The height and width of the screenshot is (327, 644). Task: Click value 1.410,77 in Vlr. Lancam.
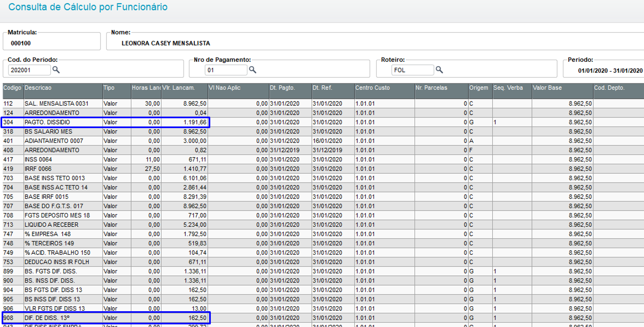[195, 169]
